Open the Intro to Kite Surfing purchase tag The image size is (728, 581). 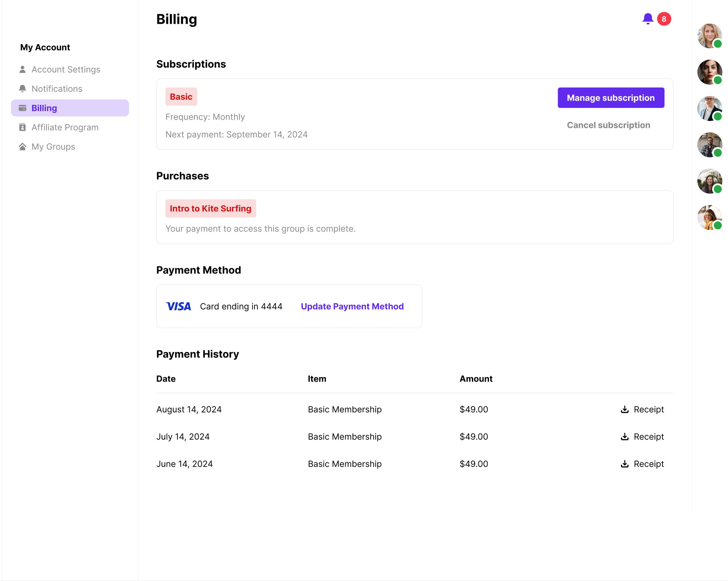coord(210,209)
